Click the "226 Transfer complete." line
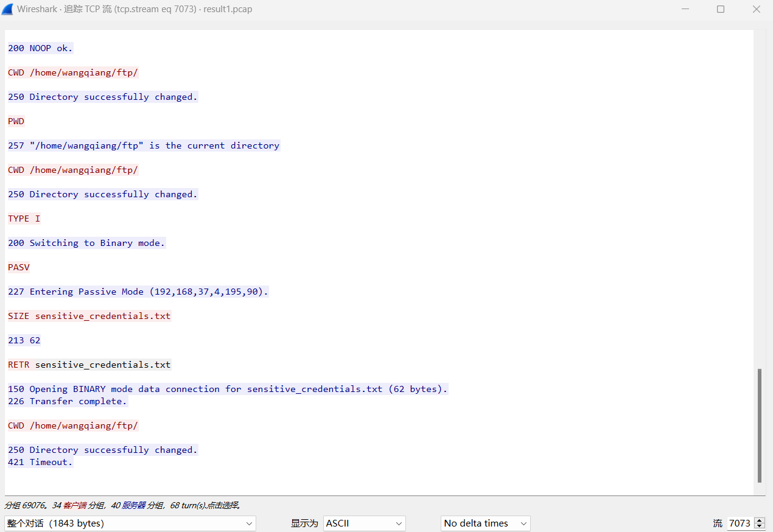The image size is (773, 532). click(x=68, y=401)
